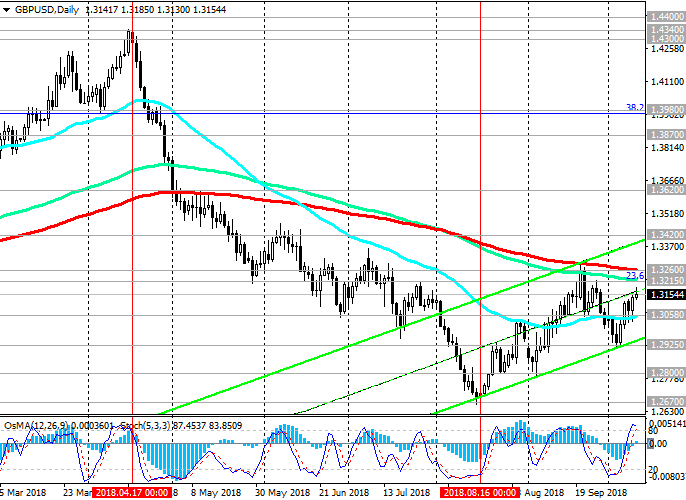Click the 0.00 indicator scale value

658,444
